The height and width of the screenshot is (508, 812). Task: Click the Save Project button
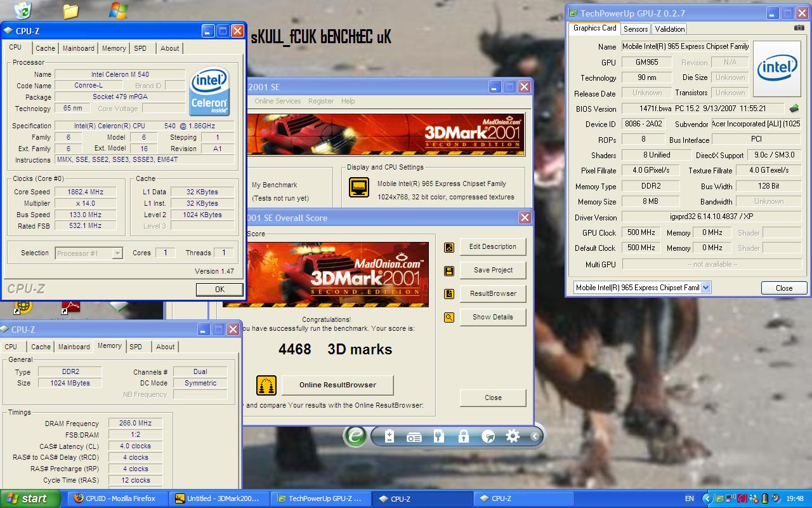[x=493, y=271]
